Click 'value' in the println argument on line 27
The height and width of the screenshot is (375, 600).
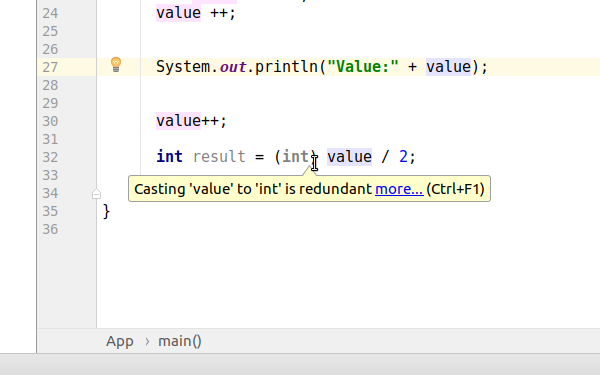click(448, 67)
